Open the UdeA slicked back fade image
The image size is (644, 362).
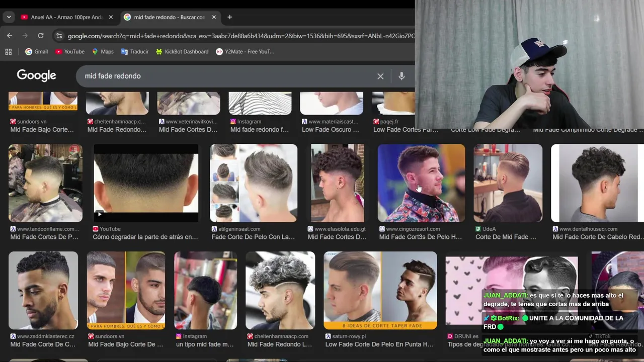508,183
